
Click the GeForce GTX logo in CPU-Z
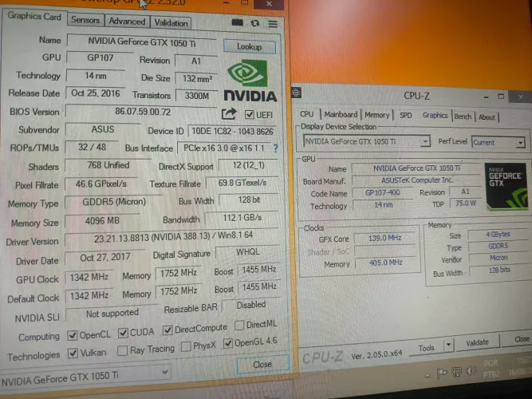coord(506,185)
